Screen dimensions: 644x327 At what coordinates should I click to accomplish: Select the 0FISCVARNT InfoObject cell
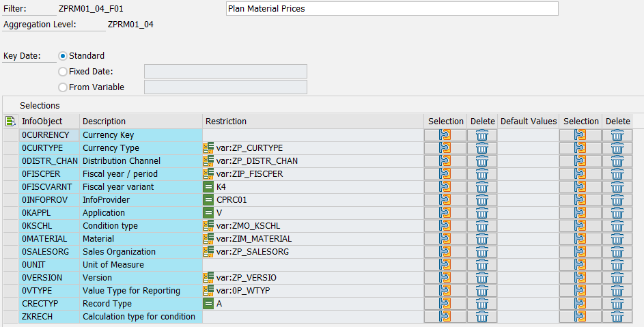pos(49,186)
